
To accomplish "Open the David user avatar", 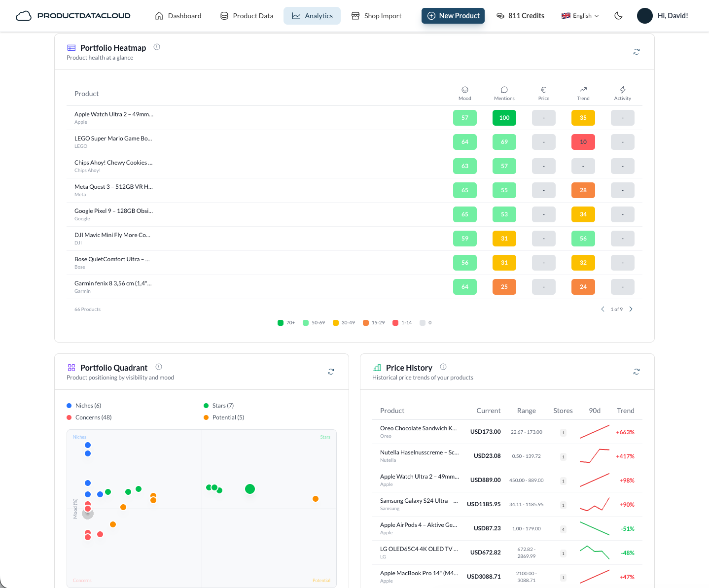I will coord(645,16).
